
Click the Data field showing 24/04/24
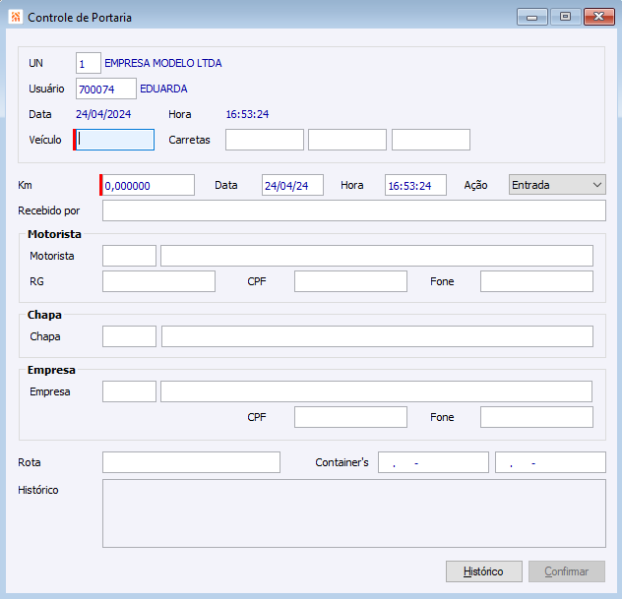tap(292, 185)
